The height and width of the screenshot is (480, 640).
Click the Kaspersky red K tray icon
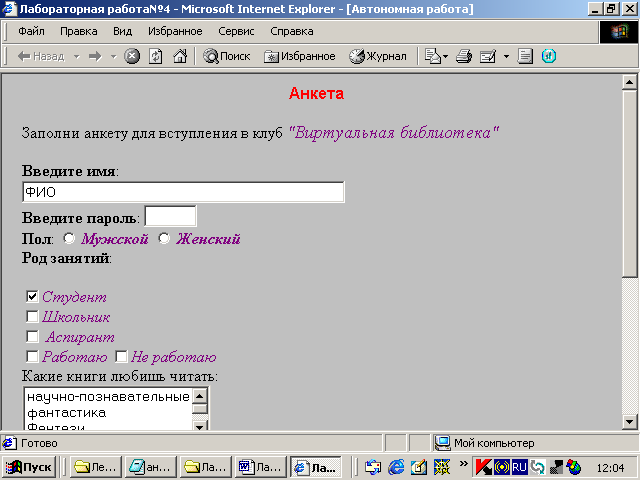click(484, 467)
